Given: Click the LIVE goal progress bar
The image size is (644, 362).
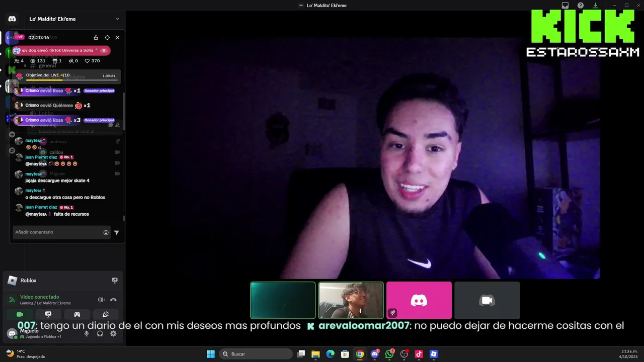Looking at the screenshot, I should (x=71, y=80).
